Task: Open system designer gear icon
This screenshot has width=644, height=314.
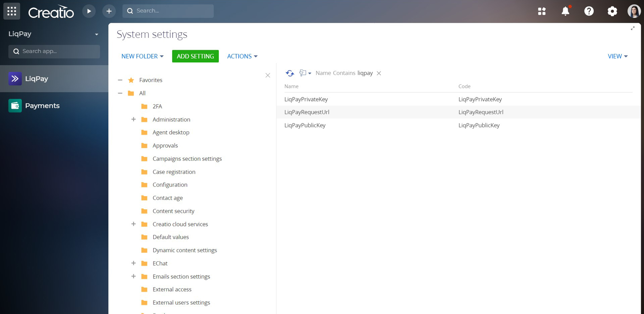Action: point(612,11)
